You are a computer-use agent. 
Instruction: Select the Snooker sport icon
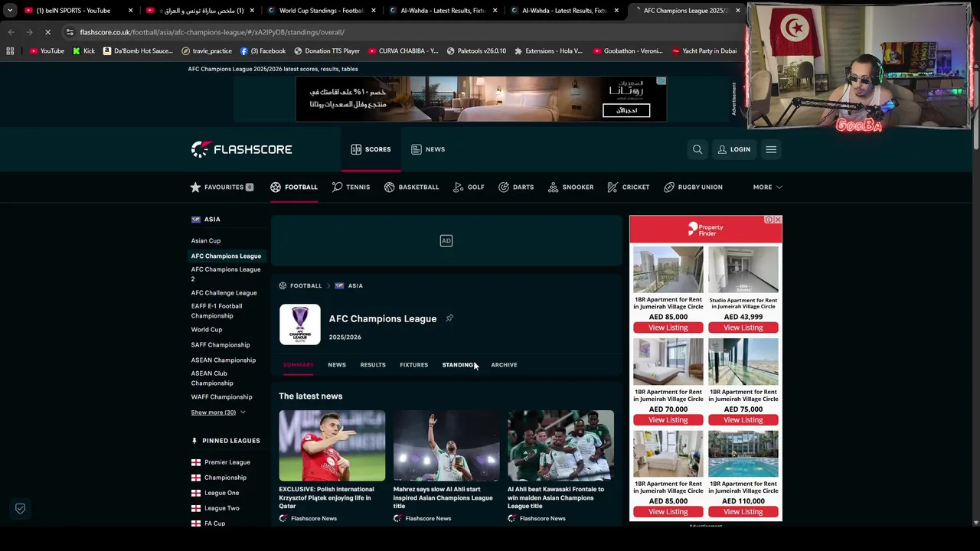[553, 187]
